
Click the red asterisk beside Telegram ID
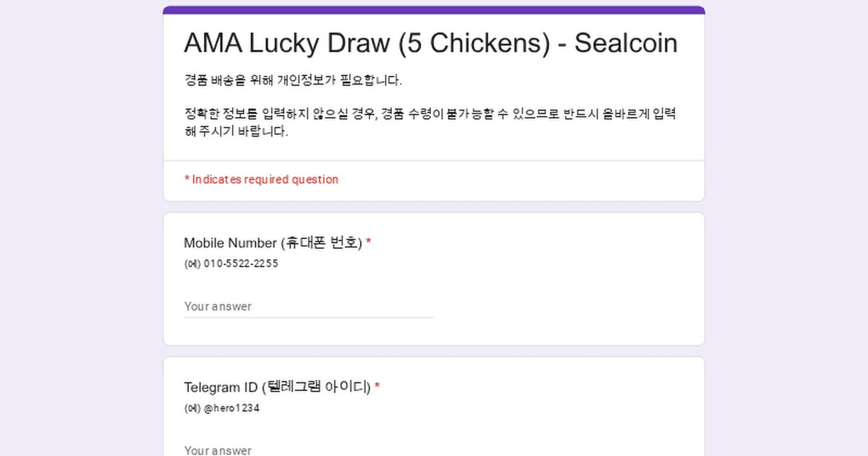(x=377, y=387)
